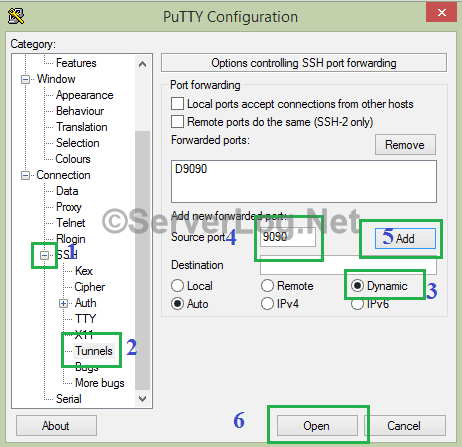Expand the Auth tree node
The width and height of the screenshot is (462, 447).
click(x=63, y=303)
